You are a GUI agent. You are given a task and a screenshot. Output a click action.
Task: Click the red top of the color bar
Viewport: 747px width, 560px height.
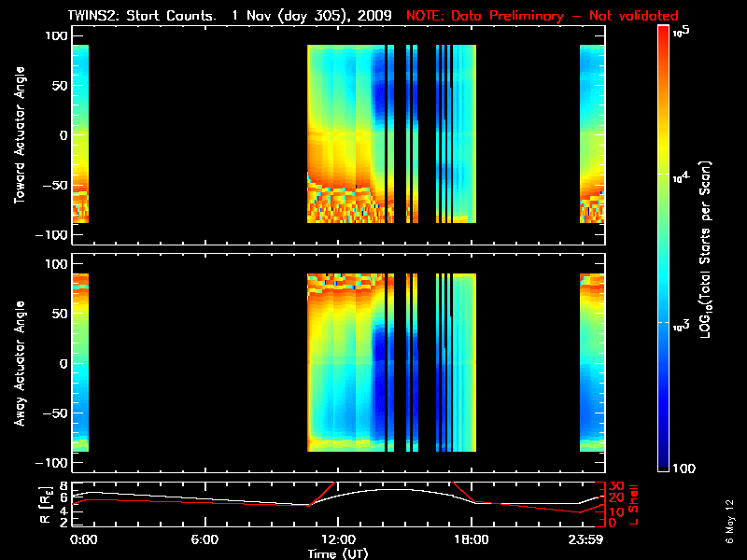pyautogui.click(x=664, y=32)
